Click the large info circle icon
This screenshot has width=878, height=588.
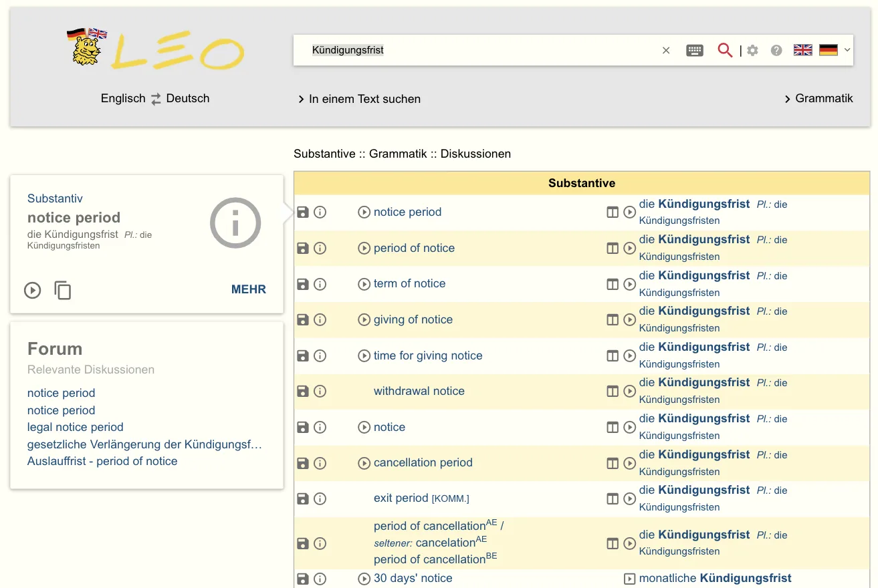point(235,223)
